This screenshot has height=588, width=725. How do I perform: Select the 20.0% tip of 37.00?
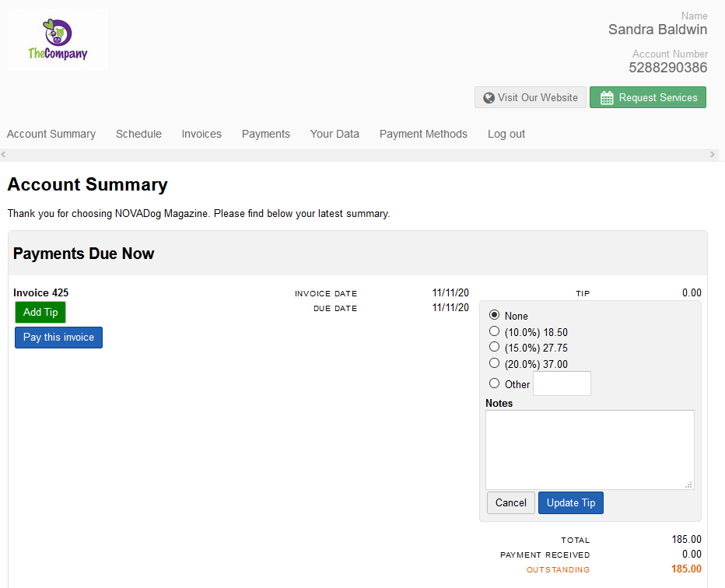coord(494,363)
